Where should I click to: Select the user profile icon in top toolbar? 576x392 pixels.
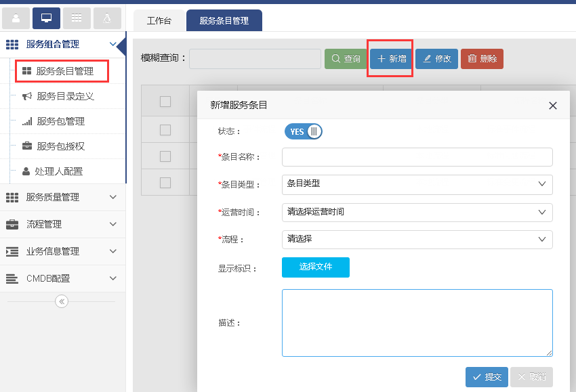(15, 18)
